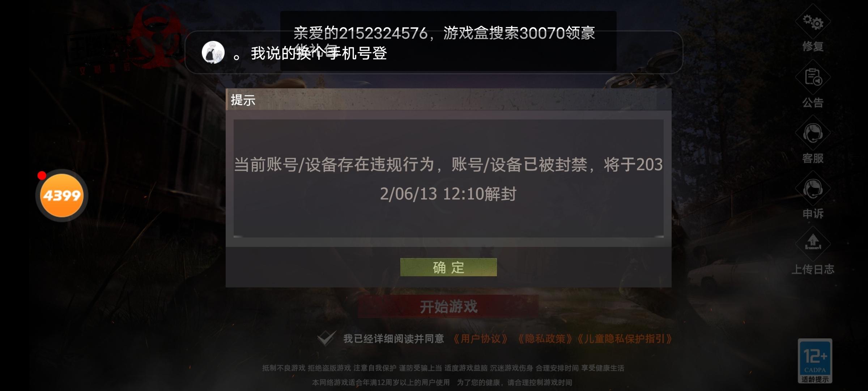The image size is (868, 391).
Task: Tap the chat message avatar
Action: pos(213,52)
